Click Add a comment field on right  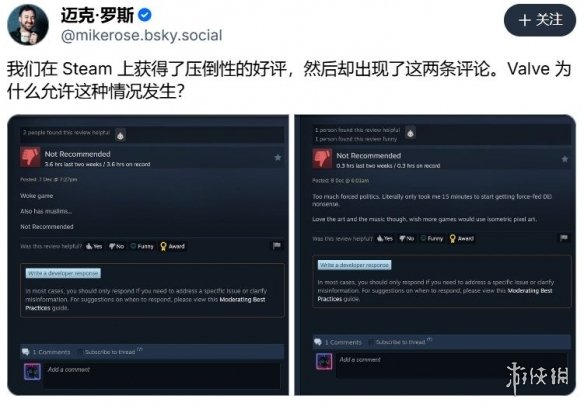pos(421,365)
